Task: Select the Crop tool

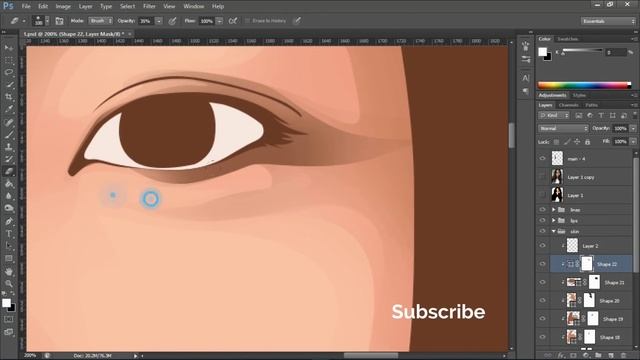Action: click(x=9, y=97)
